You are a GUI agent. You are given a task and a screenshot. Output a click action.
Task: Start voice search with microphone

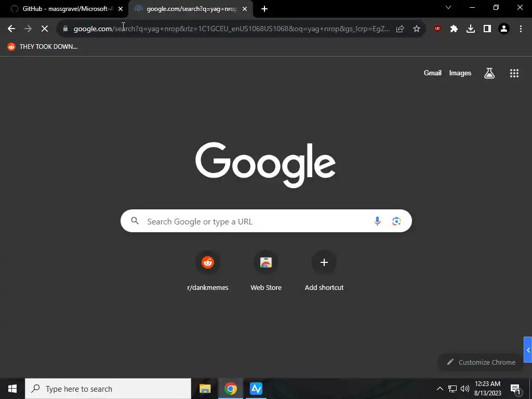point(377,221)
